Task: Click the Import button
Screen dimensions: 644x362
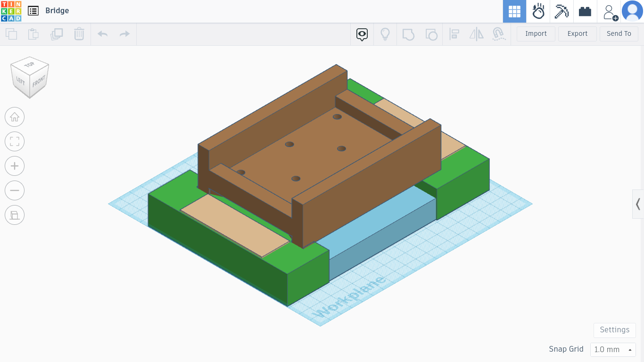Action: [x=536, y=33]
